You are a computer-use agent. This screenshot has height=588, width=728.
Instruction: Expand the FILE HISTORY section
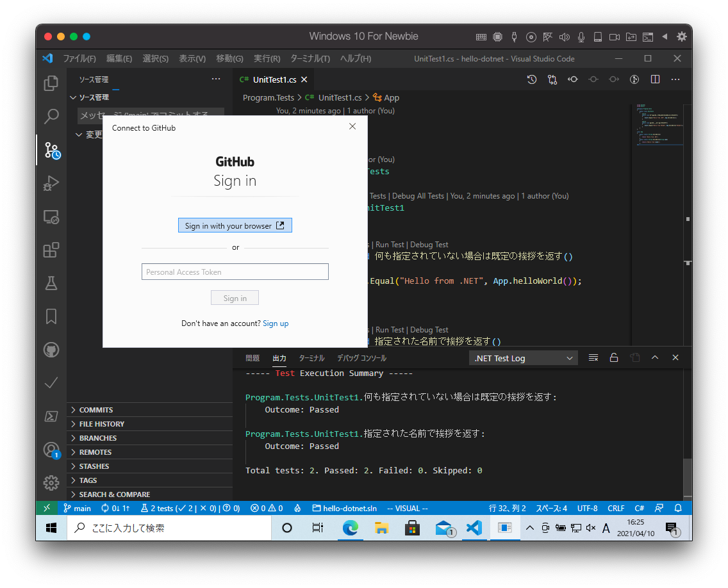101,424
